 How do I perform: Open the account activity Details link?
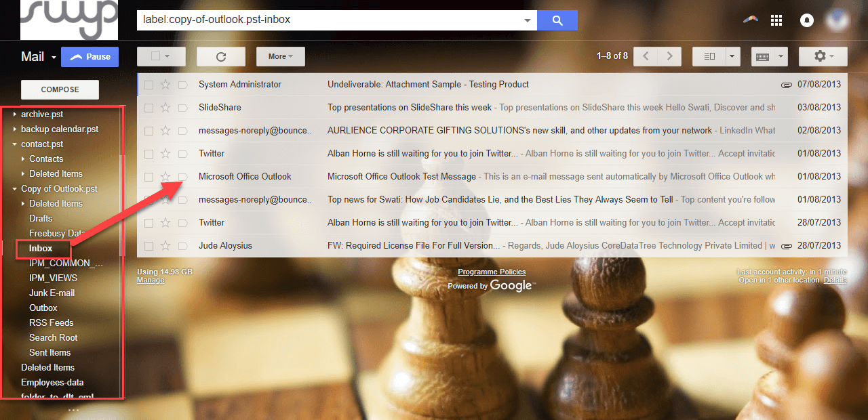pos(835,280)
